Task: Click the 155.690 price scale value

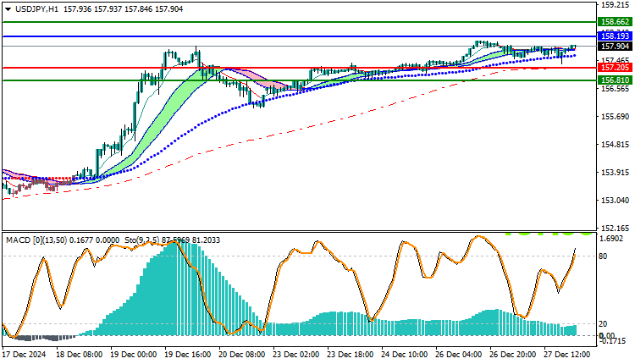Action: tap(616, 117)
